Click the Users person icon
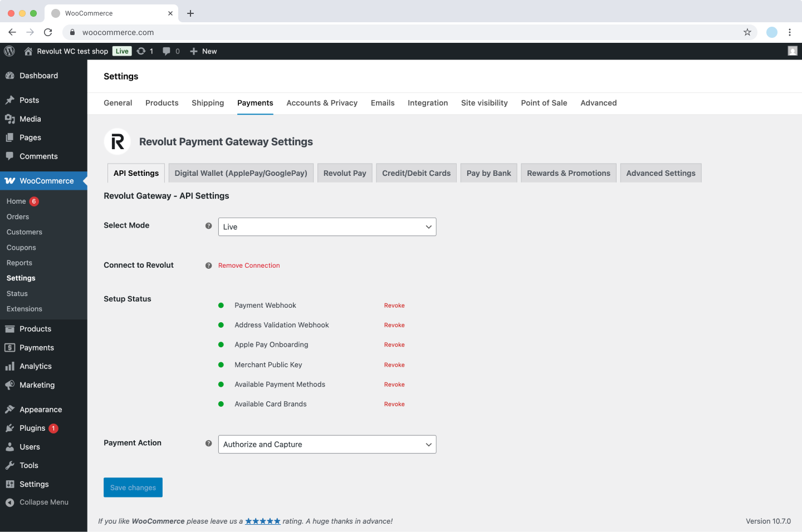Viewport: 802px width, 532px height. point(10,447)
